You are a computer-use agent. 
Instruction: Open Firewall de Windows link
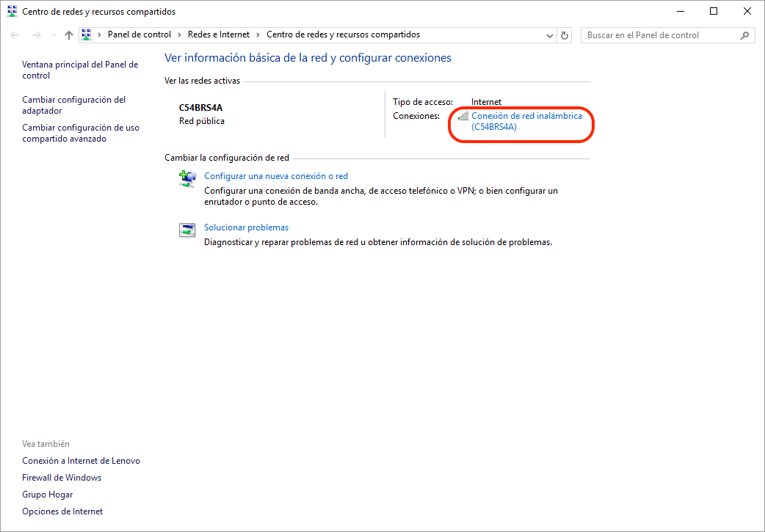coord(62,478)
